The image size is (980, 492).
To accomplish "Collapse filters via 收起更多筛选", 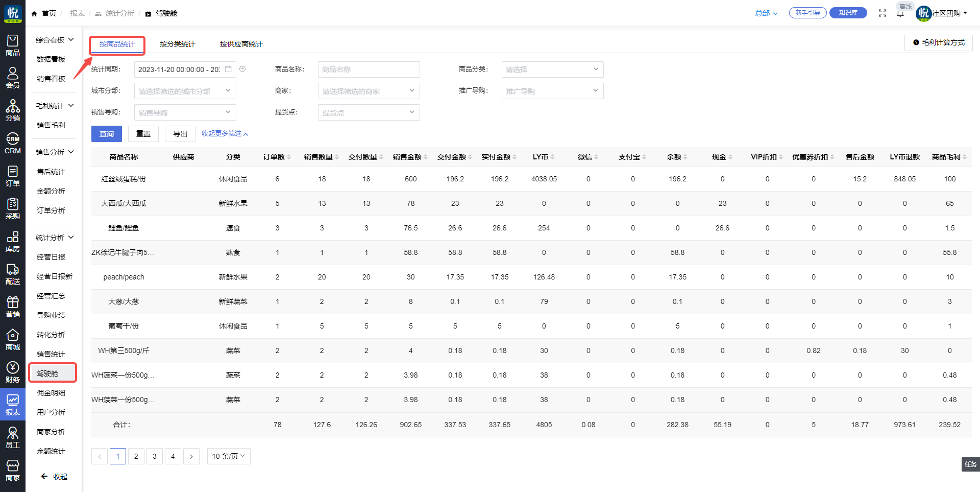I will coord(225,134).
